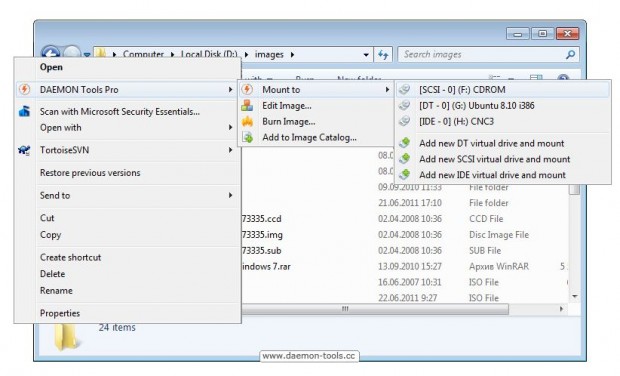
Task: Click the Edit Image icon
Action: 247,106
